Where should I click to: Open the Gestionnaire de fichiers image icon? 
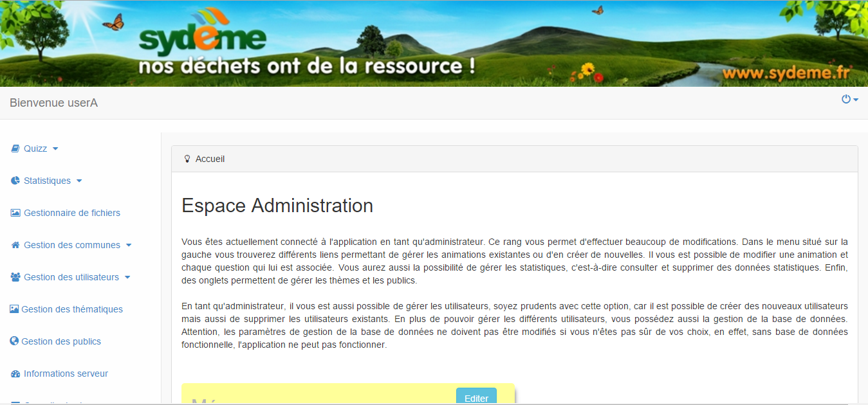coord(14,213)
